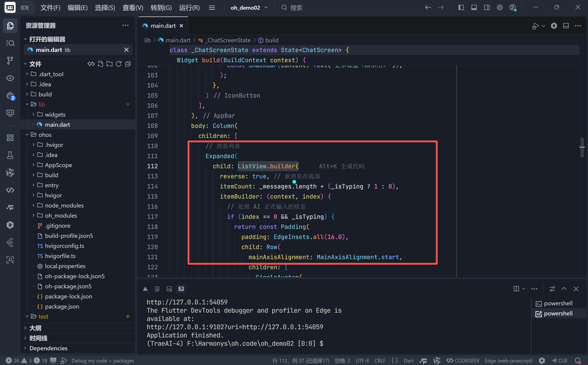The width and height of the screenshot is (588, 365).
Task: Open the Source Control view in the activity bar
Action: [10, 60]
